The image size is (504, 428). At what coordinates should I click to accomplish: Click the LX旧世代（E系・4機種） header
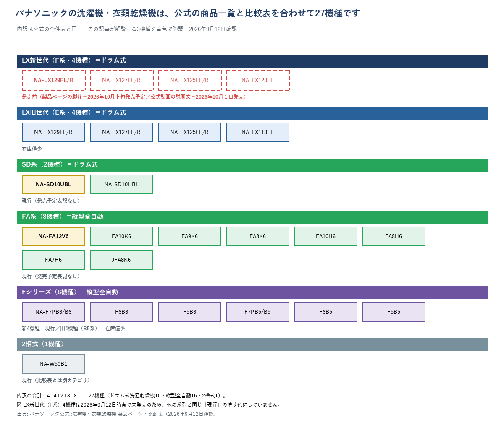(x=252, y=113)
